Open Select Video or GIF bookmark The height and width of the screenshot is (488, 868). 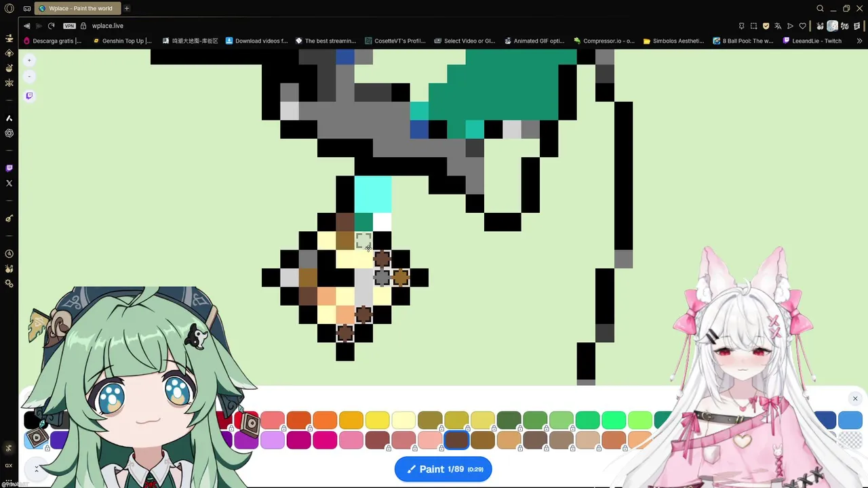coord(465,41)
